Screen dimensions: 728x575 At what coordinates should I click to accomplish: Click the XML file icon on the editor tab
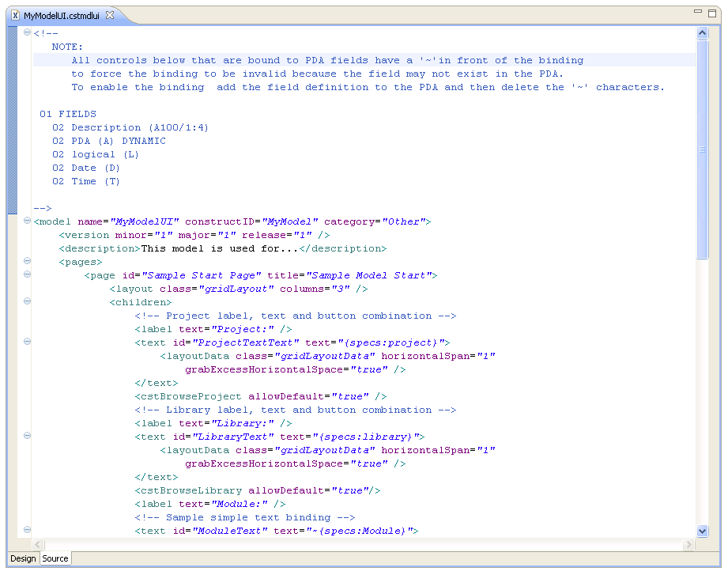[x=15, y=15]
